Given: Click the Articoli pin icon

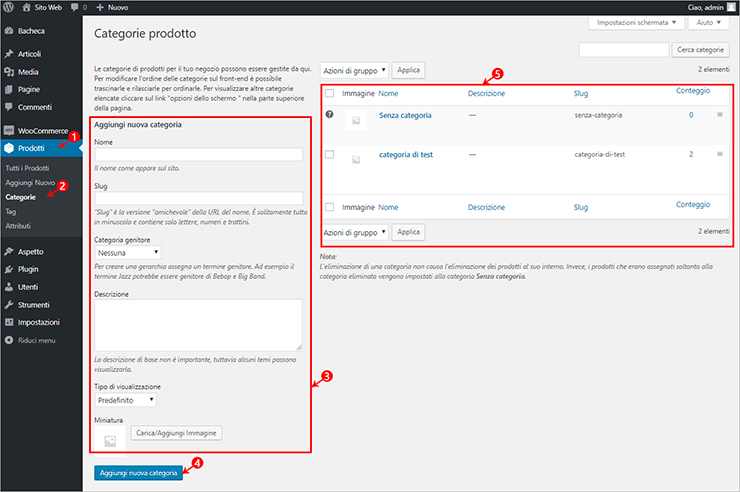Looking at the screenshot, I should (x=8, y=54).
